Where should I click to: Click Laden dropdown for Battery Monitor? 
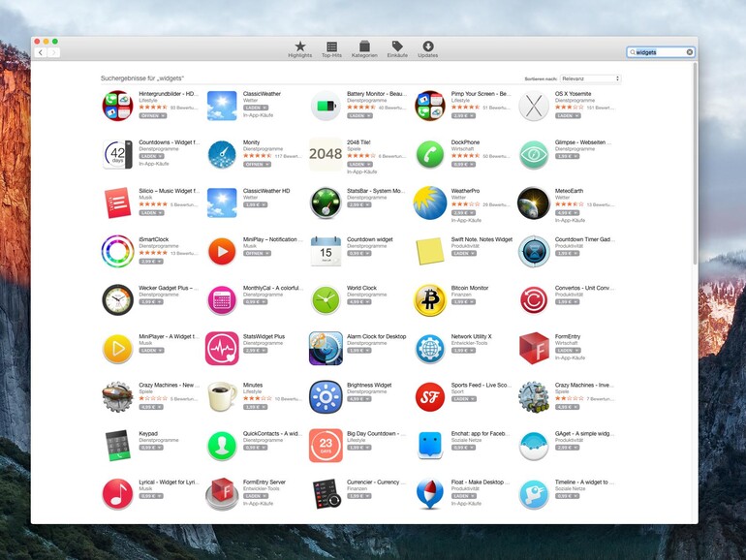pyautogui.click(x=359, y=115)
